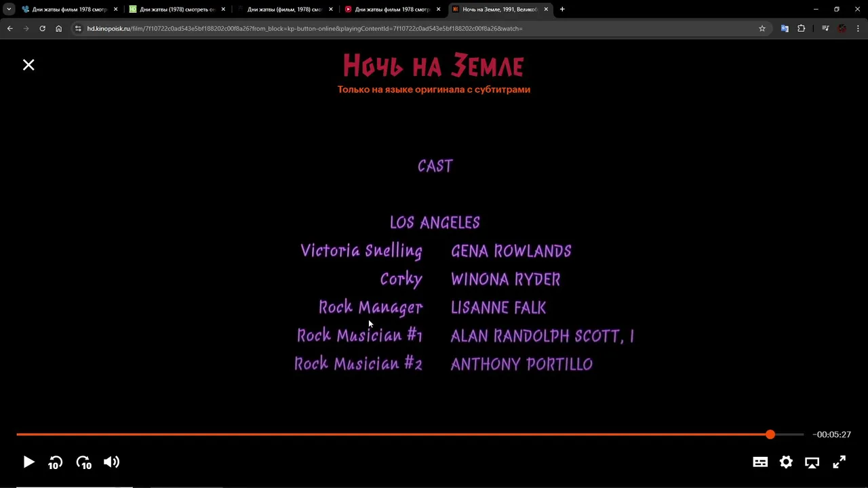Bookmark this page with the star
The height and width of the screenshot is (488, 868).
[762, 28]
